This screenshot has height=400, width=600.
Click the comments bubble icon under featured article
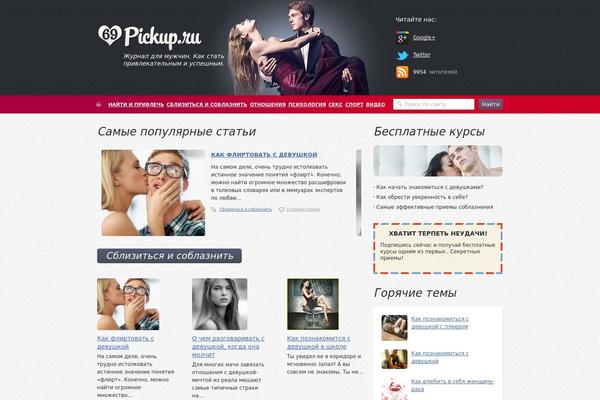pyautogui.click(x=281, y=209)
